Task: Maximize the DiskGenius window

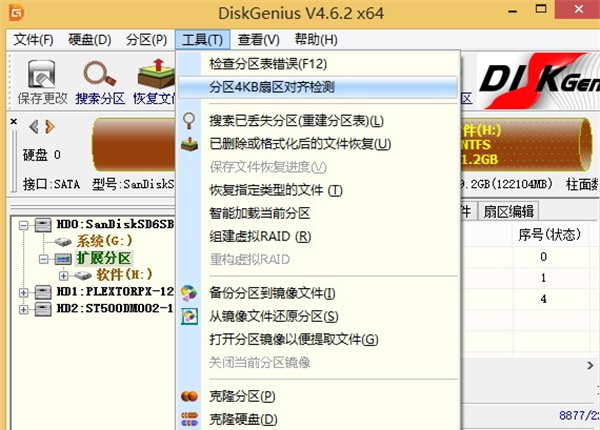Action: click(541, 9)
